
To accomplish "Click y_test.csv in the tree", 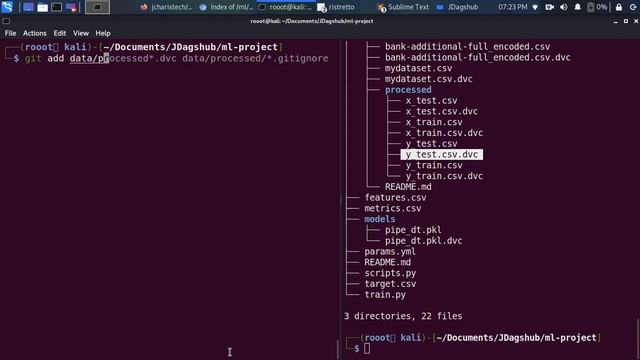I will (x=431, y=144).
